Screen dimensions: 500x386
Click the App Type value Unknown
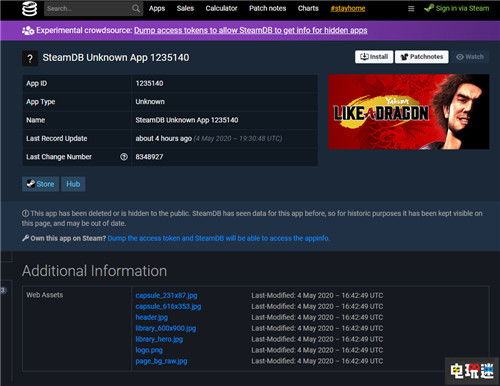tap(150, 102)
